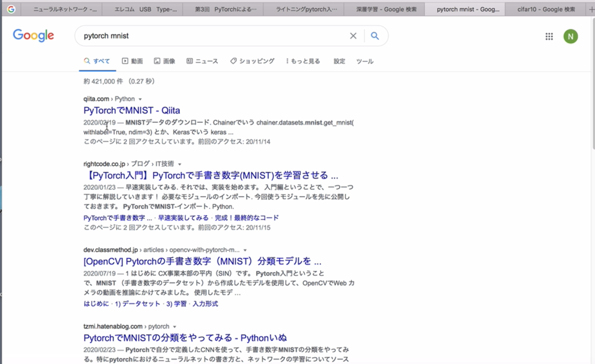595x364 pixels.
Task: Expand dropdown arrow next to tzmi.hatenablog.com
Action: (x=175, y=327)
